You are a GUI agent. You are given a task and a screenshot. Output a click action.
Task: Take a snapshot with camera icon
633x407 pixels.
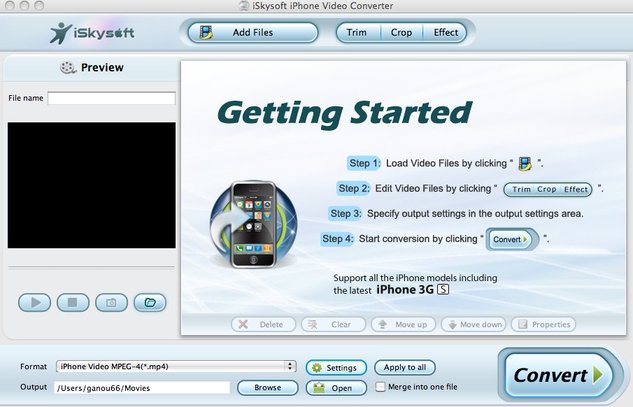coord(111,302)
